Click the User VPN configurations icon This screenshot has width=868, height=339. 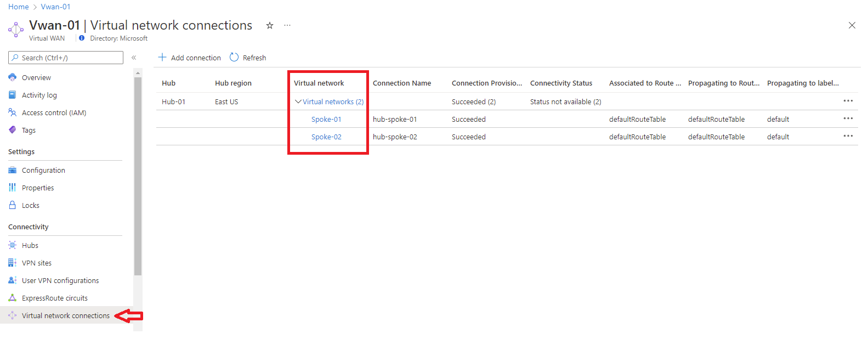pyautogui.click(x=13, y=280)
